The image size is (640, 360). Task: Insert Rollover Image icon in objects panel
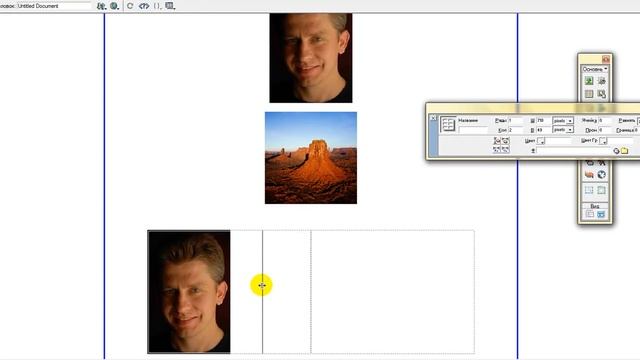602,81
